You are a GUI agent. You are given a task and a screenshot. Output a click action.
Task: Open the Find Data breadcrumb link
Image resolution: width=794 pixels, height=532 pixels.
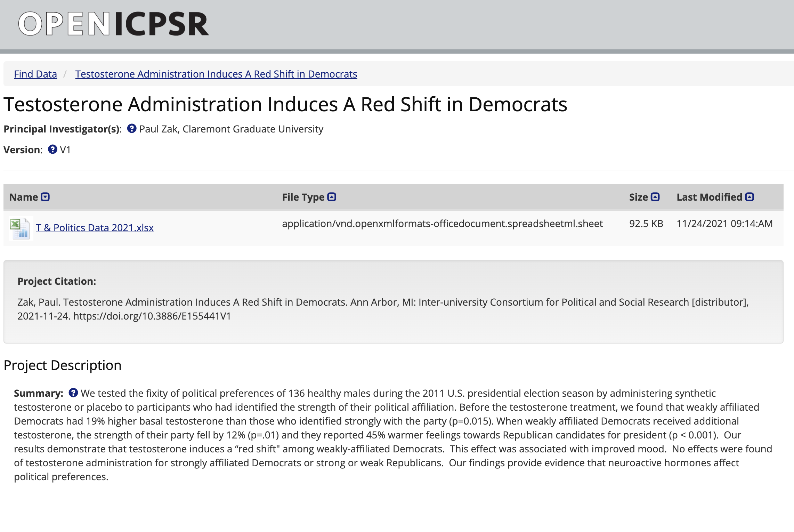pos(35,74)
